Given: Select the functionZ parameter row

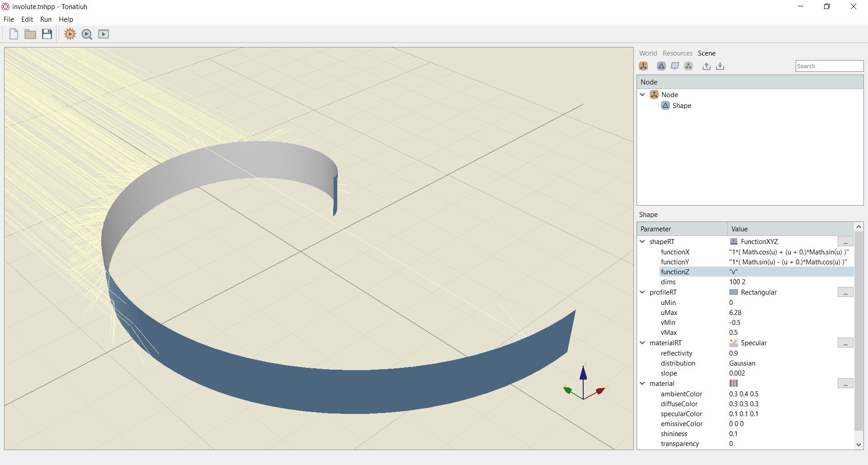Looking at the screenshot, I should click(x=756, y=272).
